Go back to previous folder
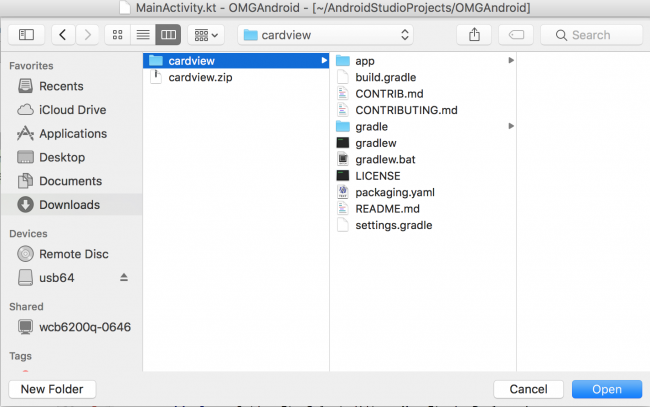The image size is (650, 407). tap(63, 35)
